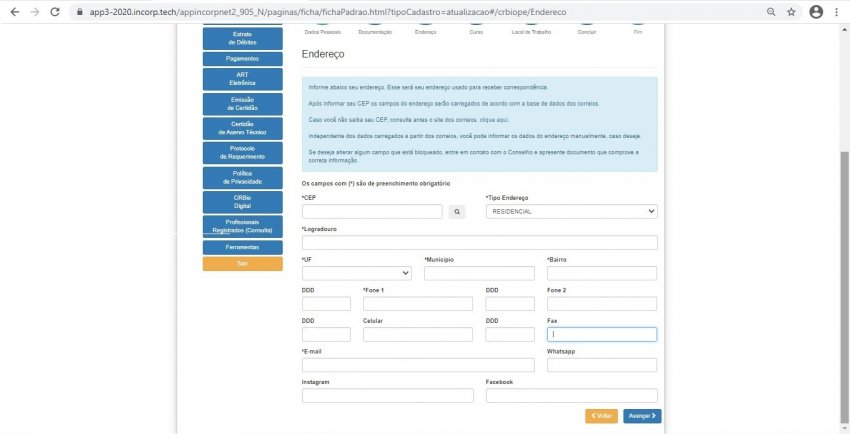Click into the Fax field

(x=602, y=334)
